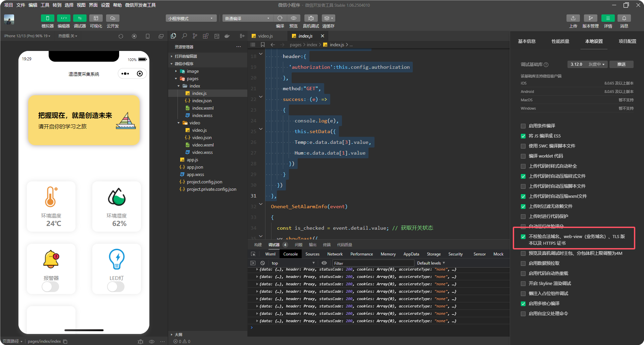644x345 pixels.
Task: Toggle the 报警器 alarm switch
Action: 50,287
